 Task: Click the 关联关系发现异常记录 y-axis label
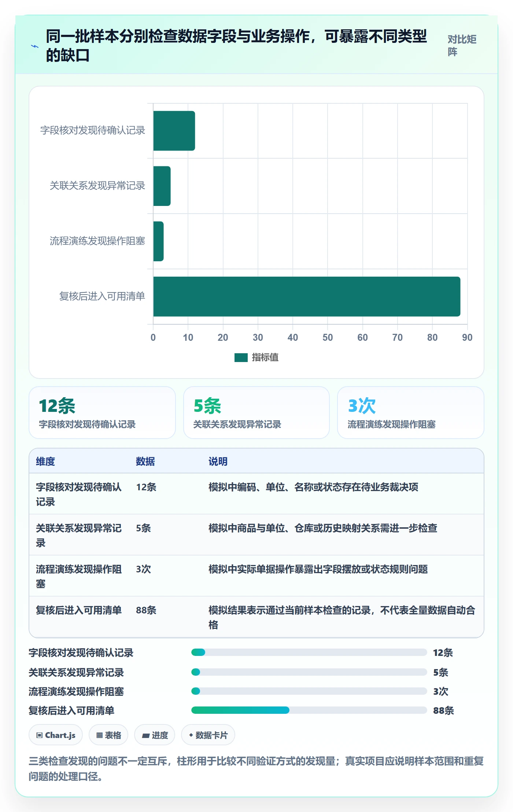tap(97, 186)
